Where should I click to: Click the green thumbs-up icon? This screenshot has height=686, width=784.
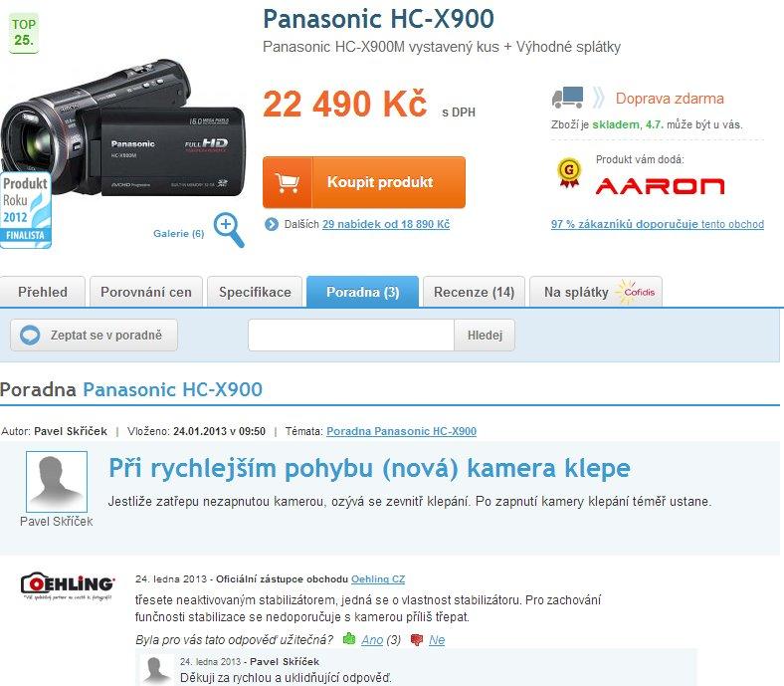[x=349, y=639]
